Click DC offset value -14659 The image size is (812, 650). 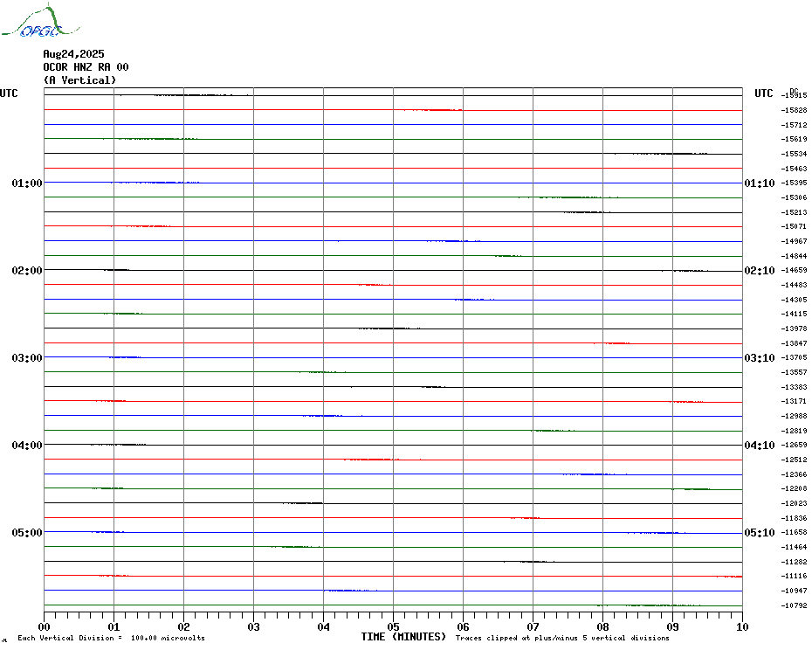794,271
